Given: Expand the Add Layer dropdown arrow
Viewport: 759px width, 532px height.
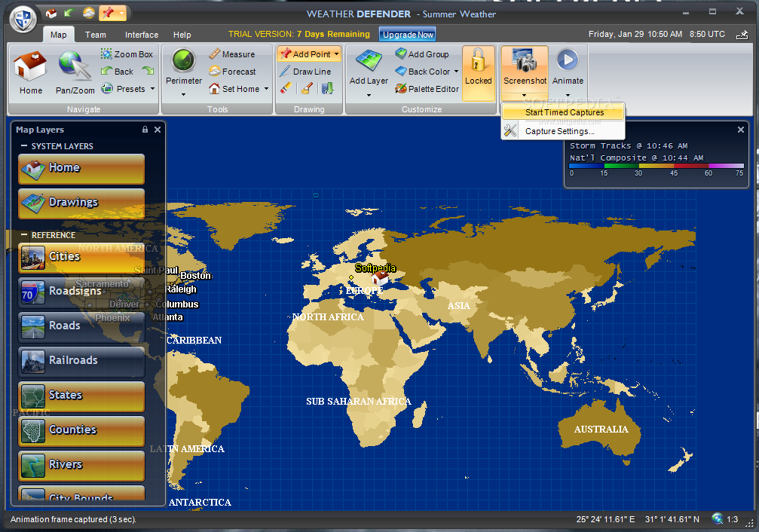Looking at the screenshot, I should [x=369, y=95].
